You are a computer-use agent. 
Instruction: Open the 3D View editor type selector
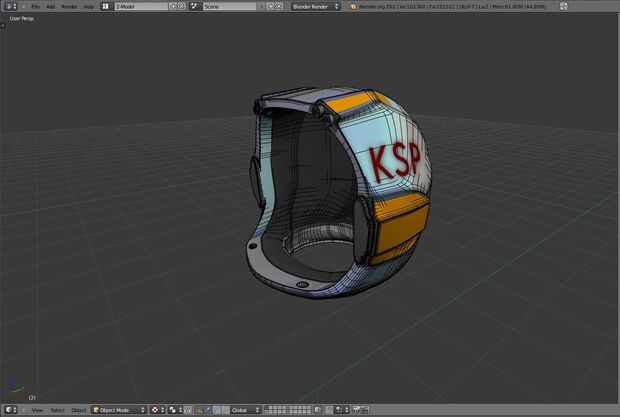(11, 410)
